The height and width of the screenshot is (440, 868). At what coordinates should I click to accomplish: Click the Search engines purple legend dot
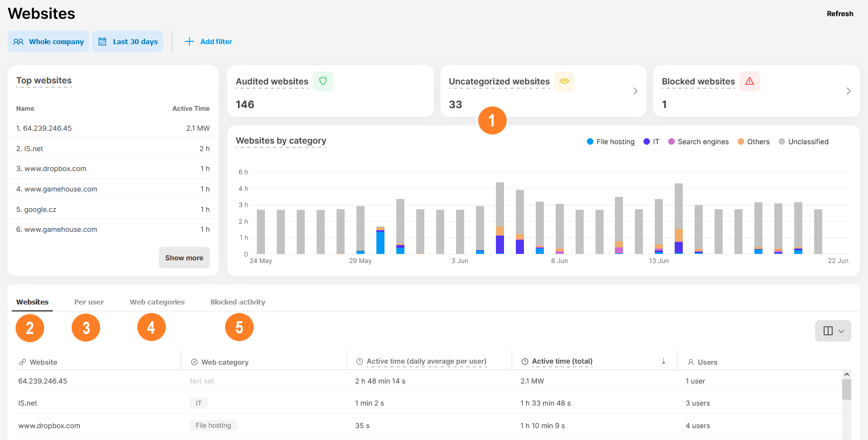pos(671,141)
